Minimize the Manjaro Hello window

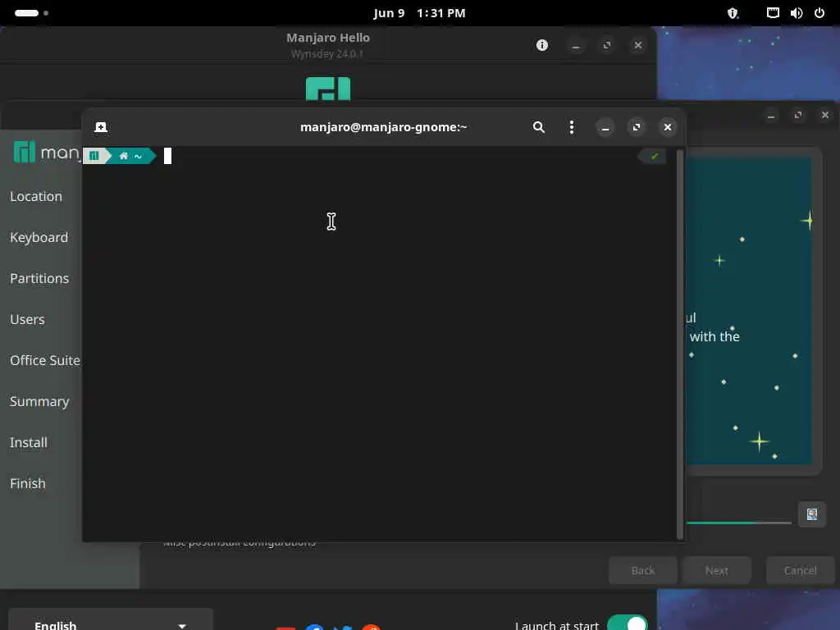pyautogui.click(x=576, y=46)
